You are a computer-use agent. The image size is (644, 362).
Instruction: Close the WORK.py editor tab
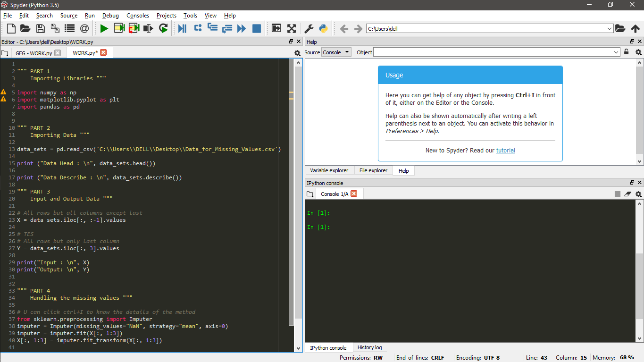103,52
